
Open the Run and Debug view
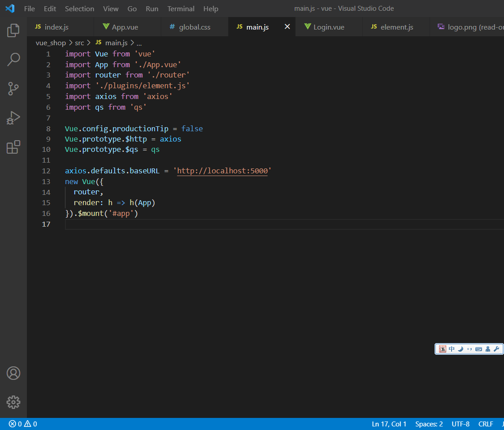point(13,118)
